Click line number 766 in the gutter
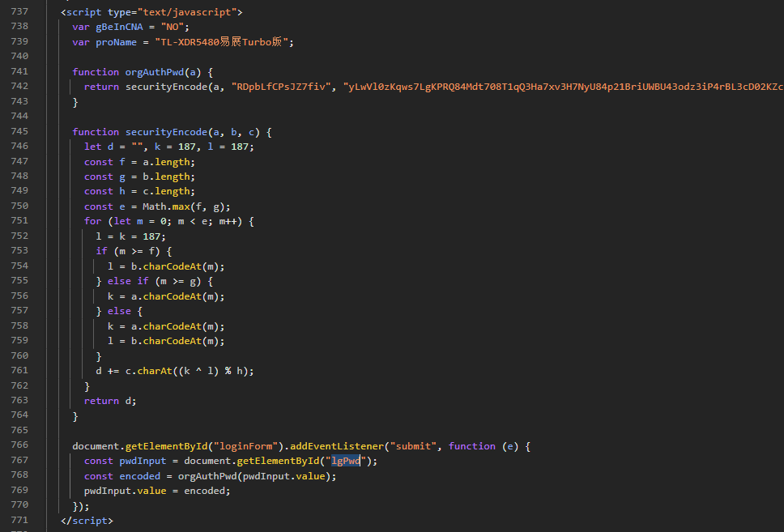 pyautogui.click(x=19, y=446)
